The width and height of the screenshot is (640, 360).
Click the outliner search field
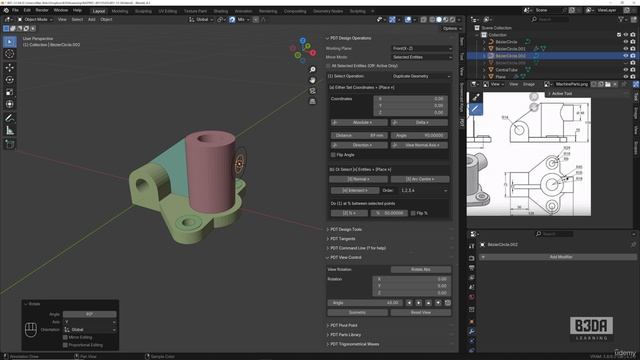[550, 19]
